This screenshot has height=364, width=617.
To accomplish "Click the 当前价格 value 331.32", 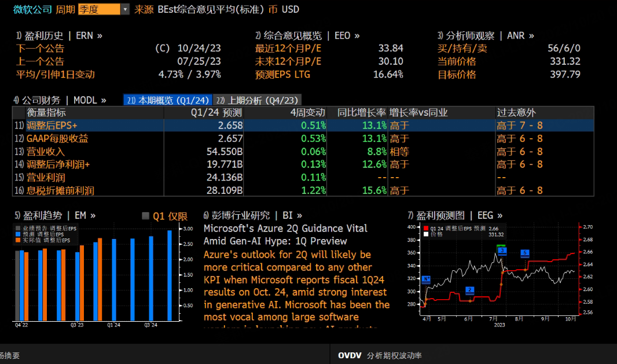I will (x=565, y=61).
